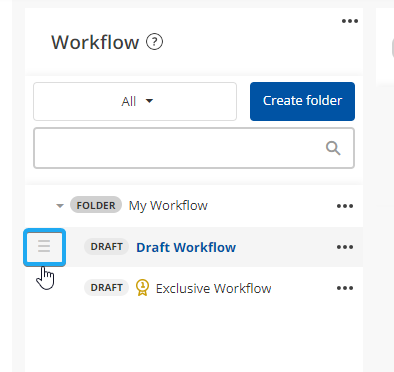The width and height of the screenshot is (394, 372).
Task: Open Draft Workflow three-dot options
Action: pos(345,247)
